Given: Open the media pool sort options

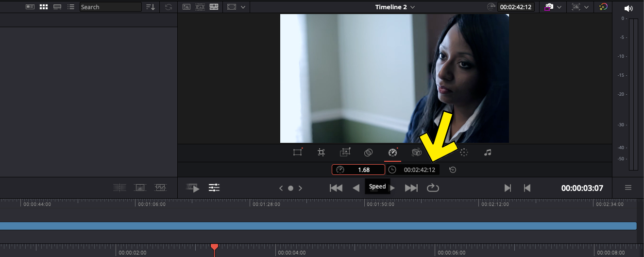Looking at the screenshot, I should [x=151, y=7].
